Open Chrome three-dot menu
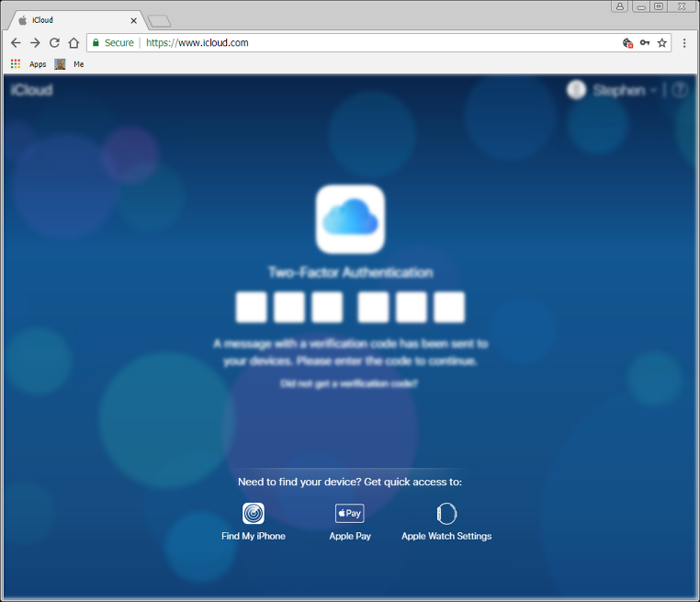 [x=684, y=43]
